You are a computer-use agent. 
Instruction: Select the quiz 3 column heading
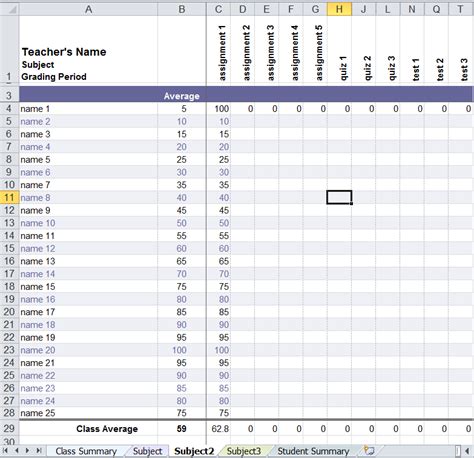(392, 68)
